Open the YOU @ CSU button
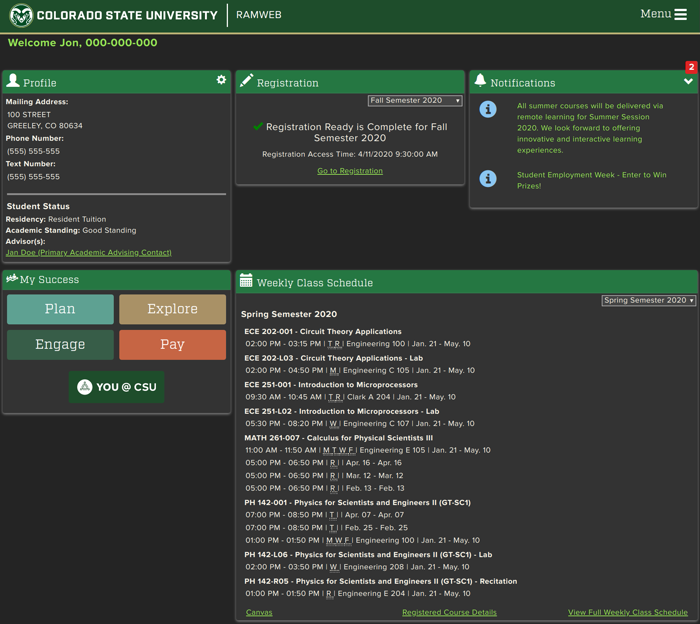The image size is (700, 624). (117, 387)
